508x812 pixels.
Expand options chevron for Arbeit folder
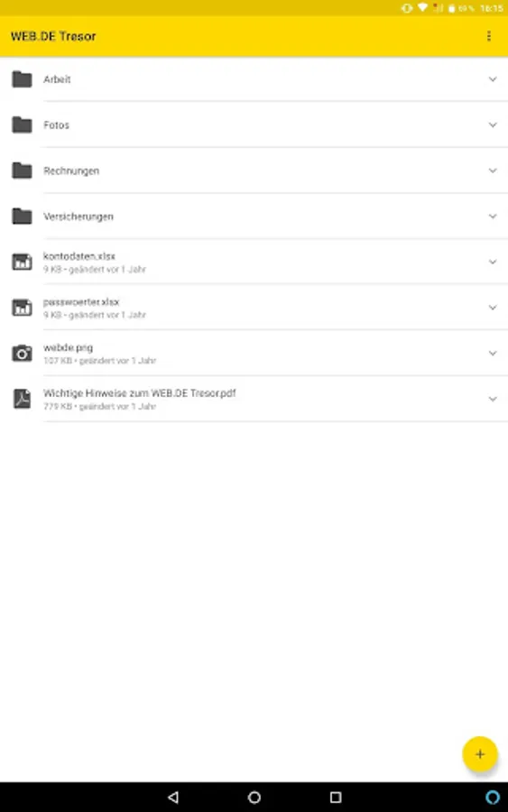[493, 79]
